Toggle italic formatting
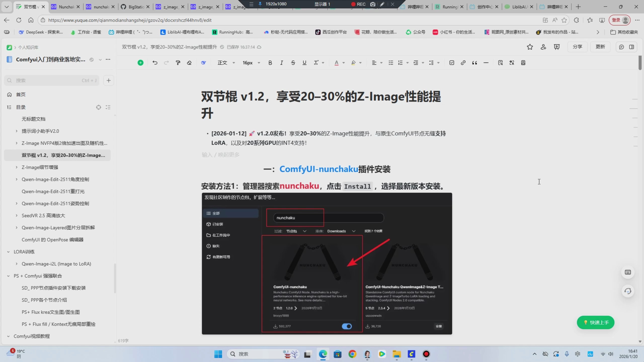This screenshot has width=644, height=362. pyautogui.click(x=281, y=63)
